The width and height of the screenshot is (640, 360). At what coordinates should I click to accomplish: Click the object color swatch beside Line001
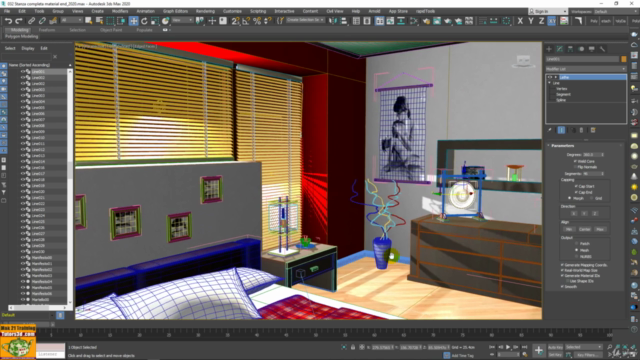[624, 59]
